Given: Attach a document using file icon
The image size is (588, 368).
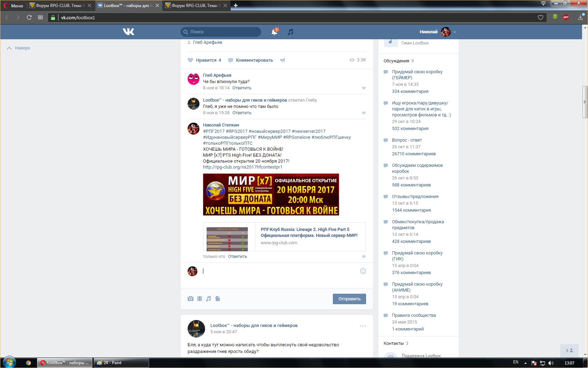Looking at the screenshot, I should point(218,299).
